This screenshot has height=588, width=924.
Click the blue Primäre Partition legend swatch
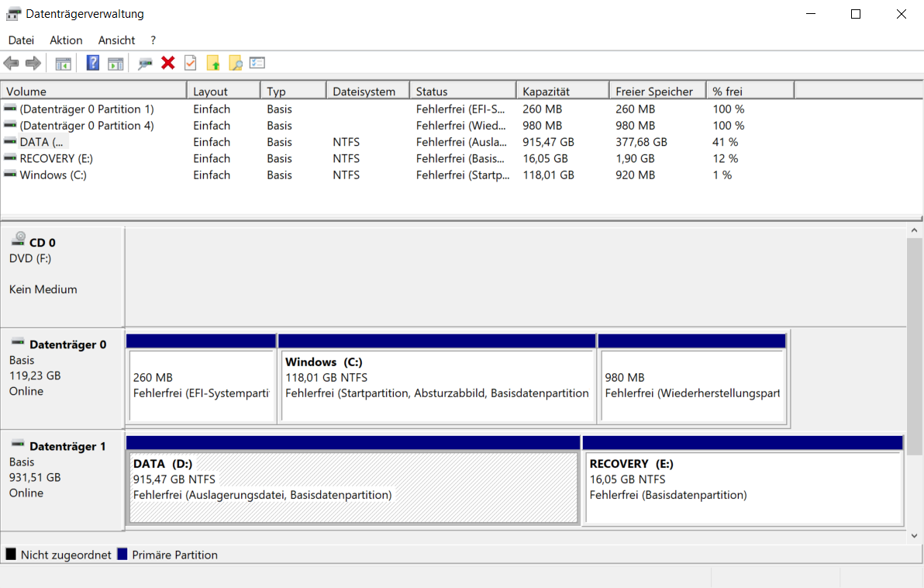pos(122,555)
